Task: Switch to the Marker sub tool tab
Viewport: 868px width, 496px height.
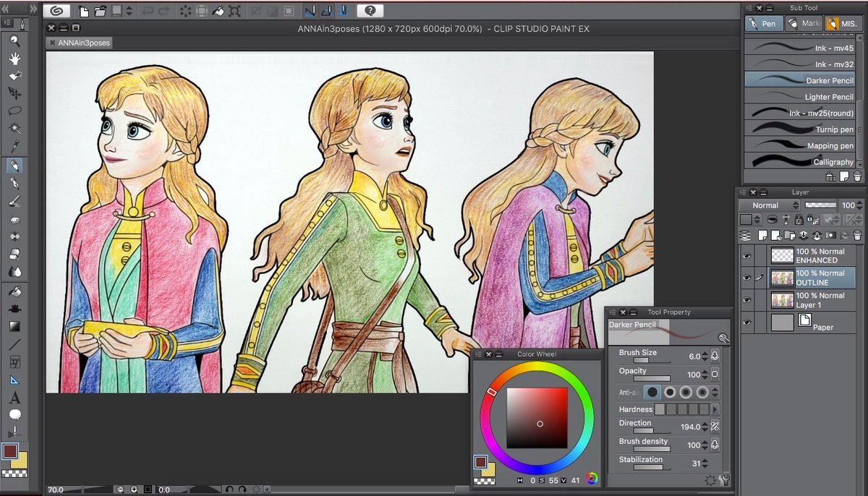Action: pos(804,24)
